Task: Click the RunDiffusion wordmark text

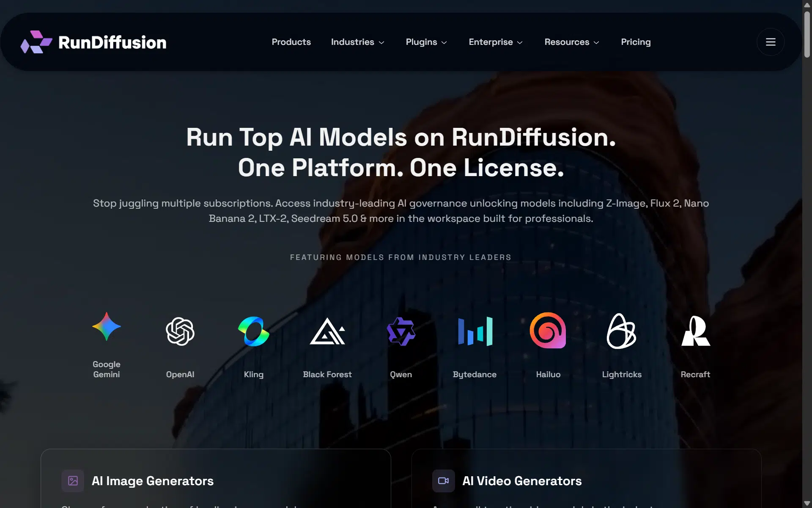Action: click(112, 42)
